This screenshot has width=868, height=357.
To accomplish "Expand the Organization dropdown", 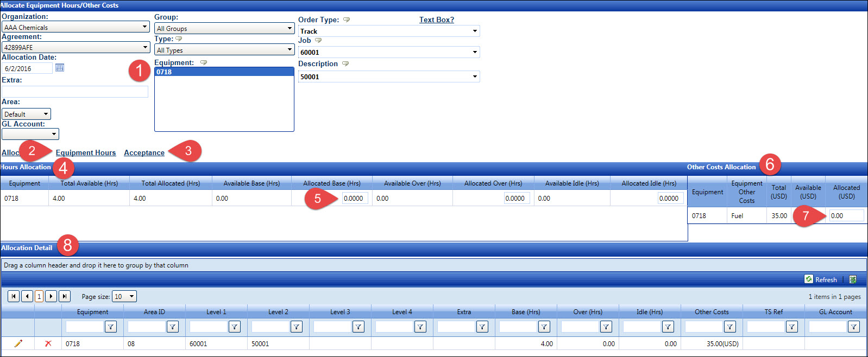I will tap(144, 27).
